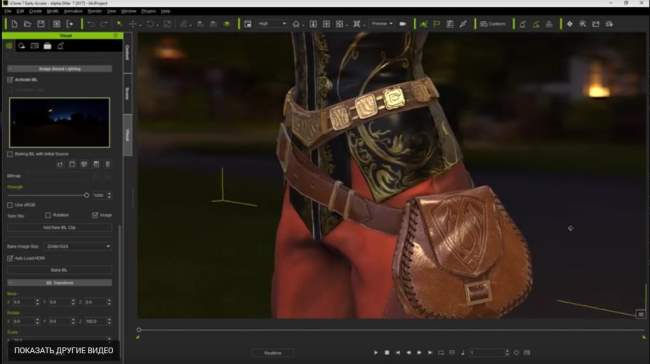Collapse the Image Based Lighting section header
Image resolution: width=650 pixels, height=364 pixels.
point(60,69)
